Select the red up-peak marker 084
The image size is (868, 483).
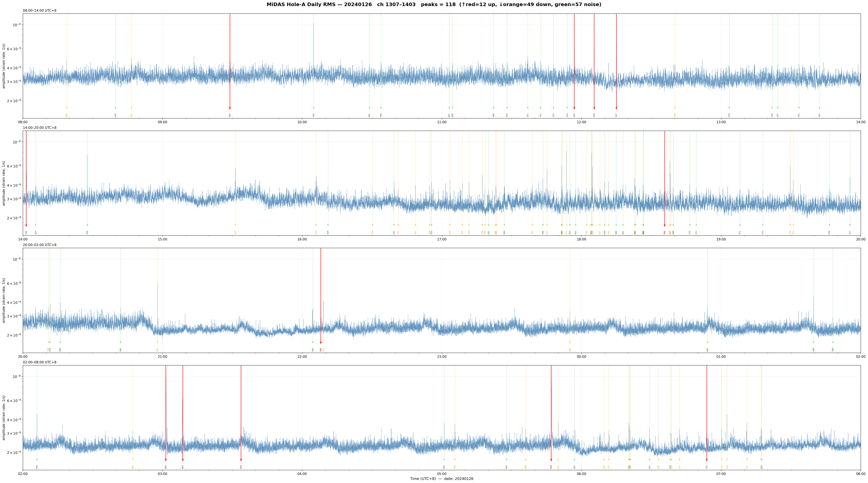(x=320, y=342)
